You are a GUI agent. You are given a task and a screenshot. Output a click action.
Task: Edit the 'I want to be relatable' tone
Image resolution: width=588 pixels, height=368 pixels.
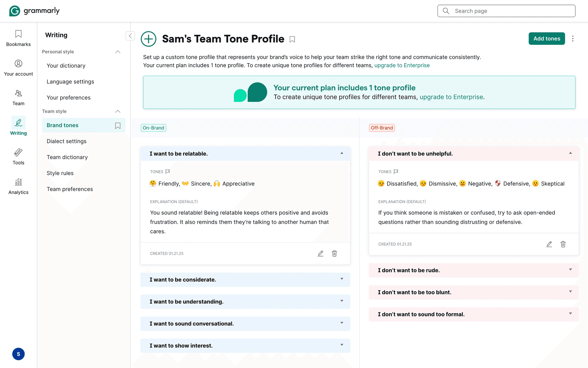(x=320, y=254)
